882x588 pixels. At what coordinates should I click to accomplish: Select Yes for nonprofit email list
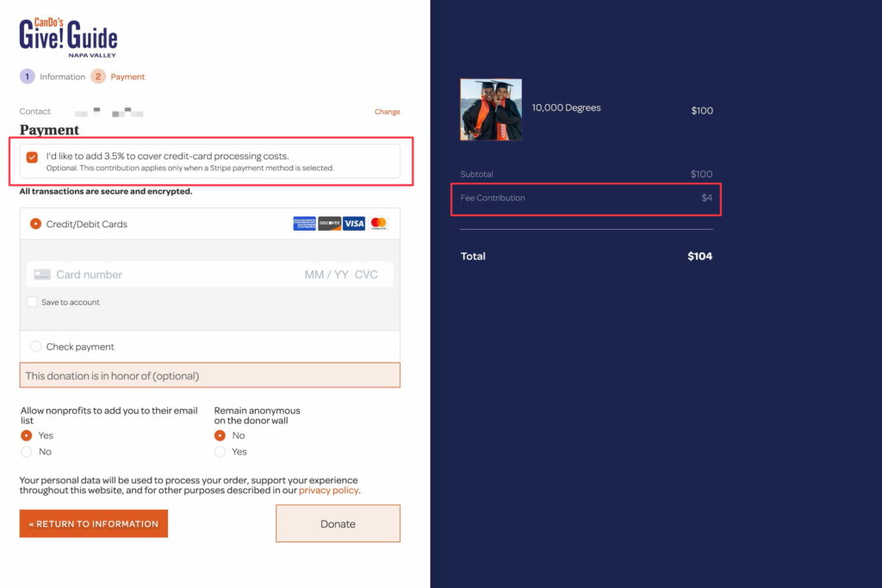(x=27, y=436)
